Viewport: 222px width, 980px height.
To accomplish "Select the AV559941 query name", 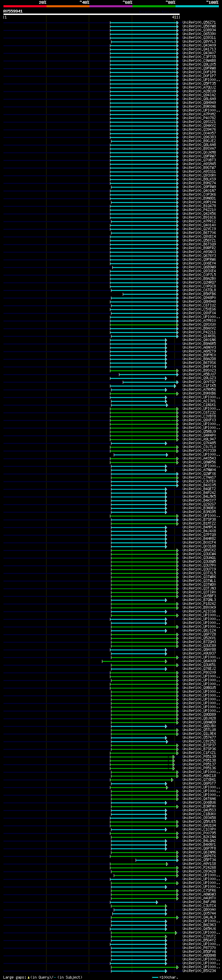I will [x=13, y=11].
